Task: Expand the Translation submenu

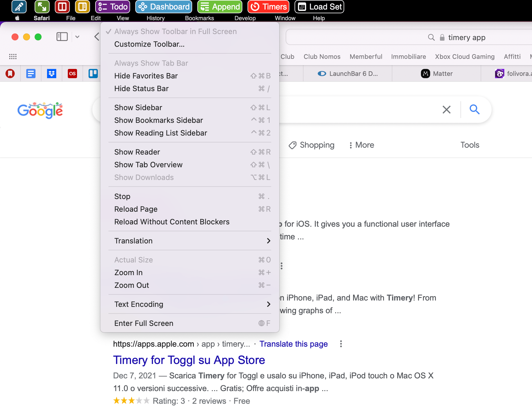Action: pyautogui.click(x=190, y=241)
